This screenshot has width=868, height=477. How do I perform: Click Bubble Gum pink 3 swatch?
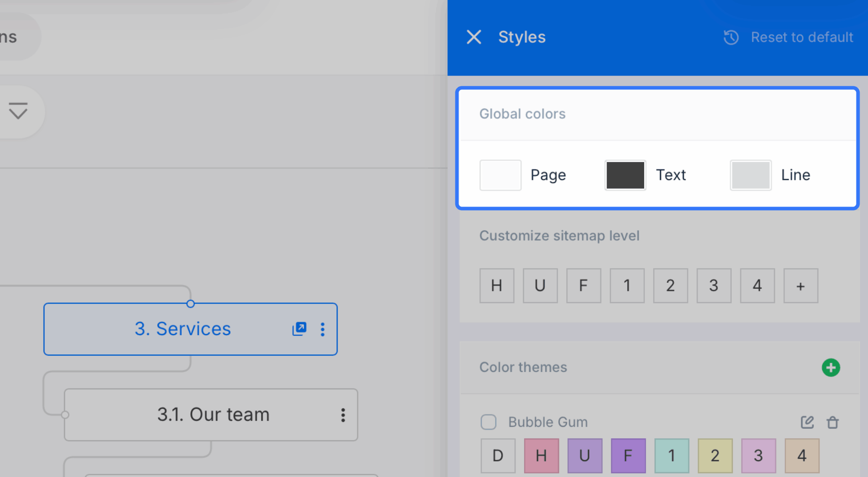pos(758,456)
